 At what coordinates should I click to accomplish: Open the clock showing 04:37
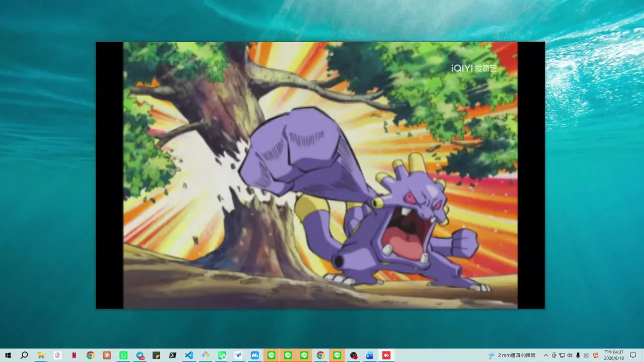tap(613, 355)
